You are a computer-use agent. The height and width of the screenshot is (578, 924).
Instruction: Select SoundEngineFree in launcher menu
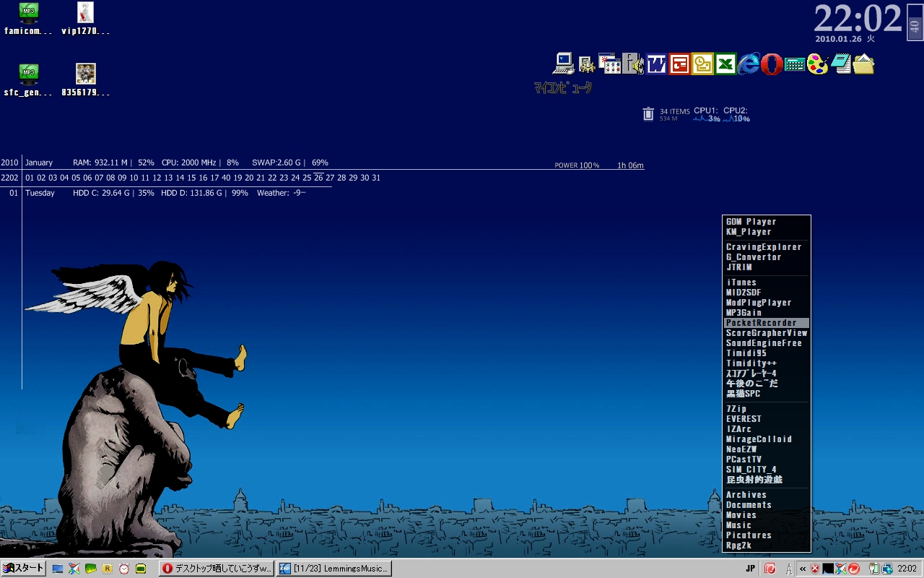coord(767,343)
